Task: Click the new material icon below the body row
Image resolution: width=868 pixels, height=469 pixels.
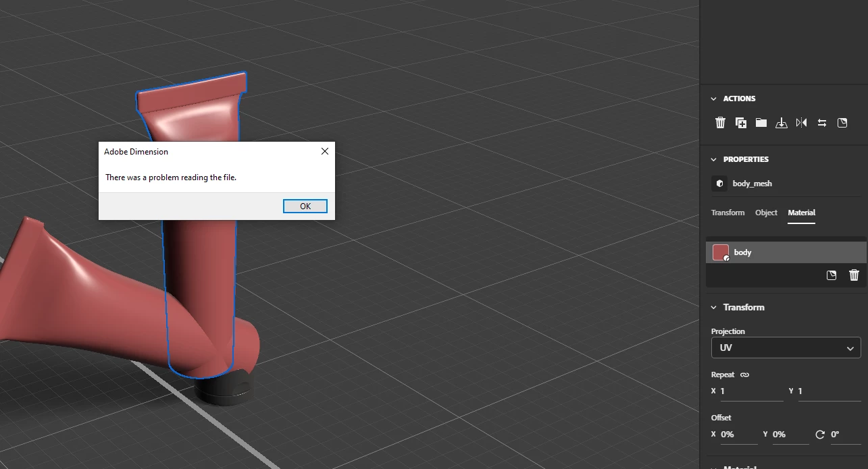Action: pos(832,275)
